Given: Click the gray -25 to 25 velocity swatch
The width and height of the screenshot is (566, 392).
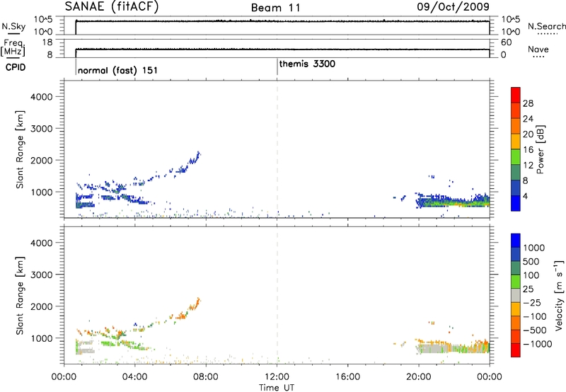Looking at the screenshot, I should pyautogui.click(x=516, y=296).
